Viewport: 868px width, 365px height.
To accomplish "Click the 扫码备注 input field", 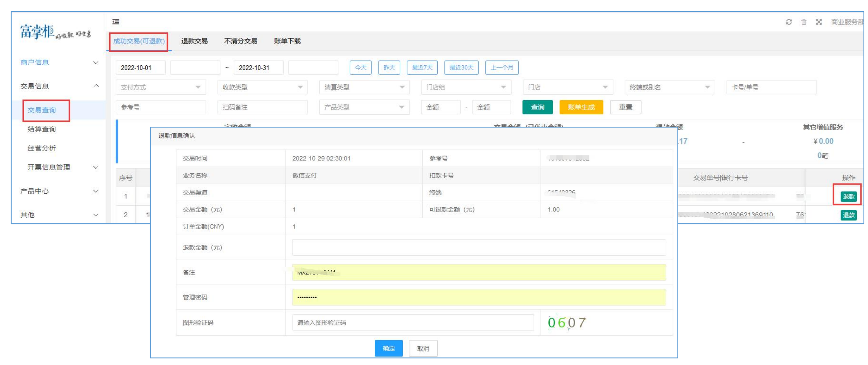I will 263,107.
